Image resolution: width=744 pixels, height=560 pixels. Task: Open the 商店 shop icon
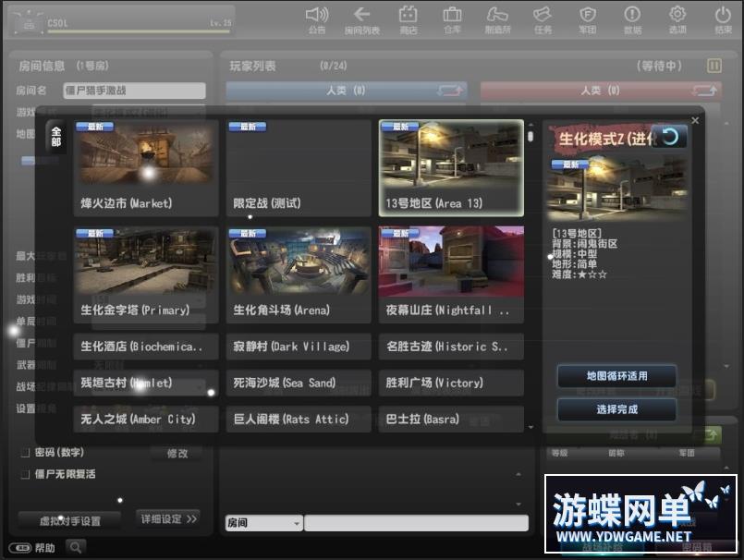coord(408,16)
